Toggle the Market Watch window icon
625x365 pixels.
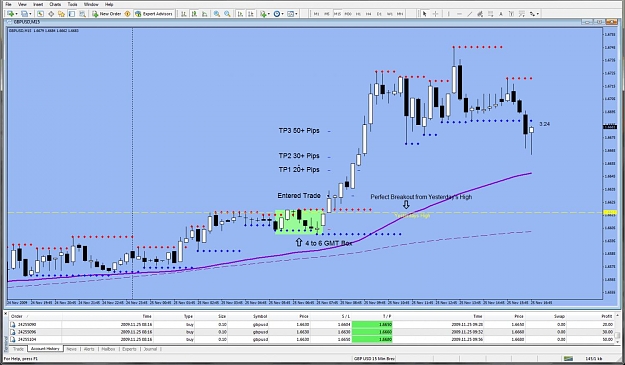pos(40,14)
